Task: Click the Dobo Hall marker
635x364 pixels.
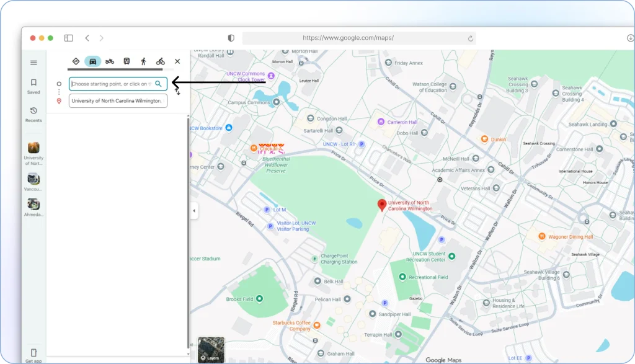Action: [424, 133]
